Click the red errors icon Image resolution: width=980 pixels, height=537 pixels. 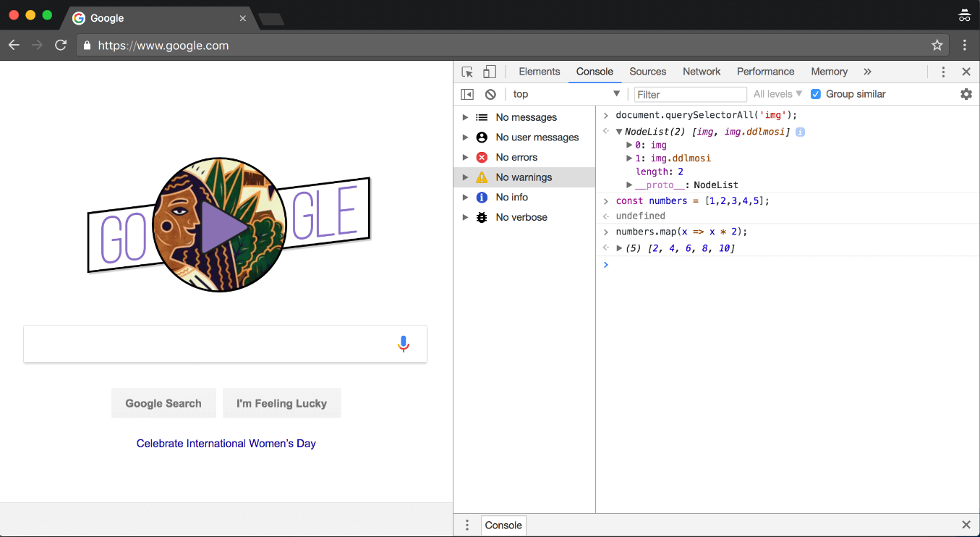pos(482,157)
